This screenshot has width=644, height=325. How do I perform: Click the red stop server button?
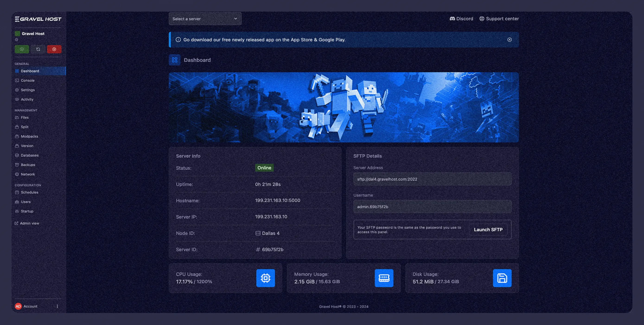(54, 49)
